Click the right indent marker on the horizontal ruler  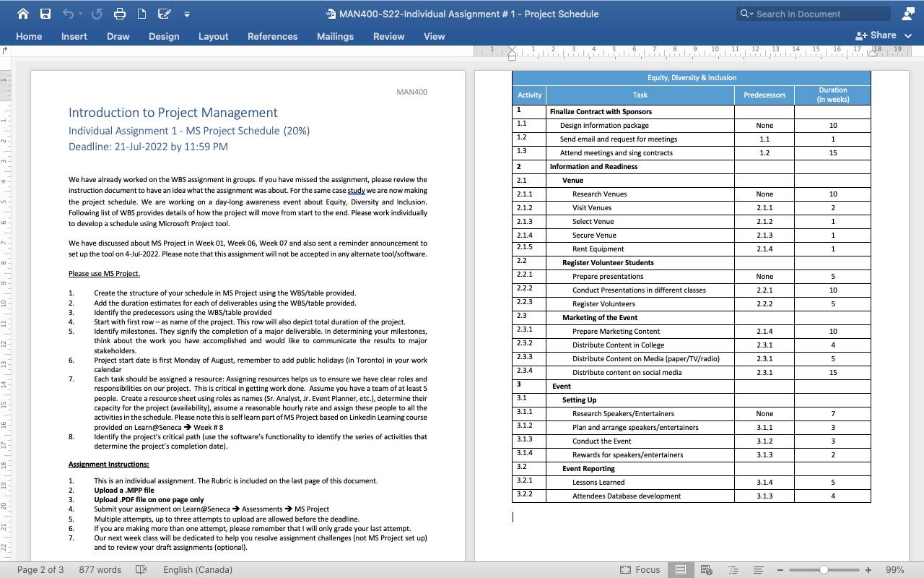coord(871,53)
